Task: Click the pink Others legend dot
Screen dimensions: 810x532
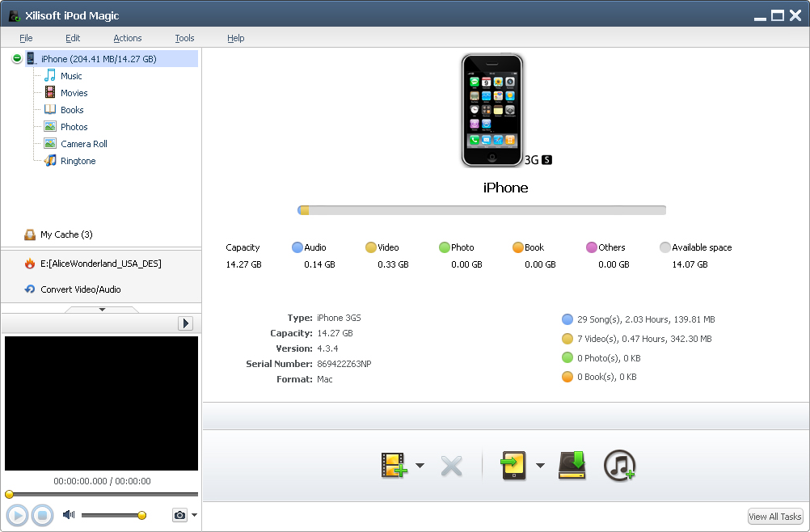Action: pos(592,247)
